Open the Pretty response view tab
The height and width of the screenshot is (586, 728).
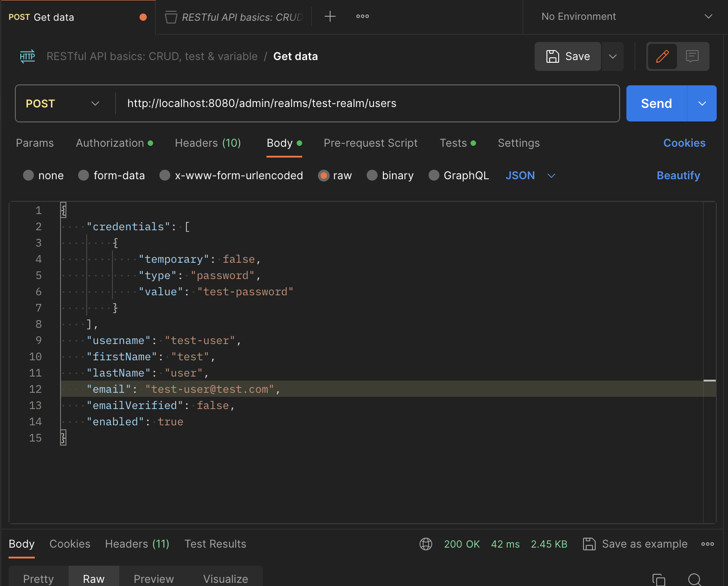(38, 579)
